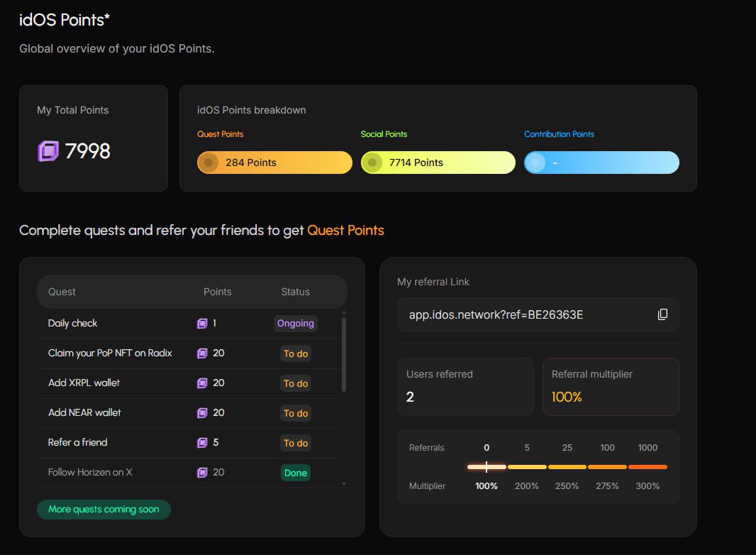Click the Claim your PoP NFT on Radix quest name
The width and height of the screenshot is (756, 555).
coord(110,353)
